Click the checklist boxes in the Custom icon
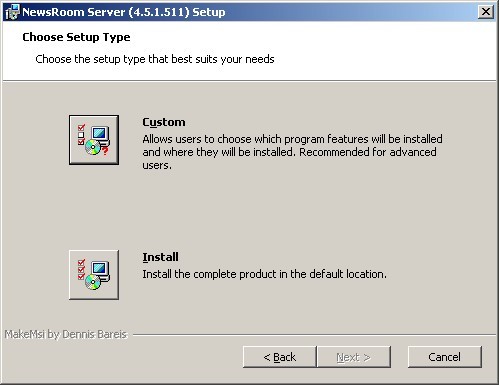 coord(81,135)
